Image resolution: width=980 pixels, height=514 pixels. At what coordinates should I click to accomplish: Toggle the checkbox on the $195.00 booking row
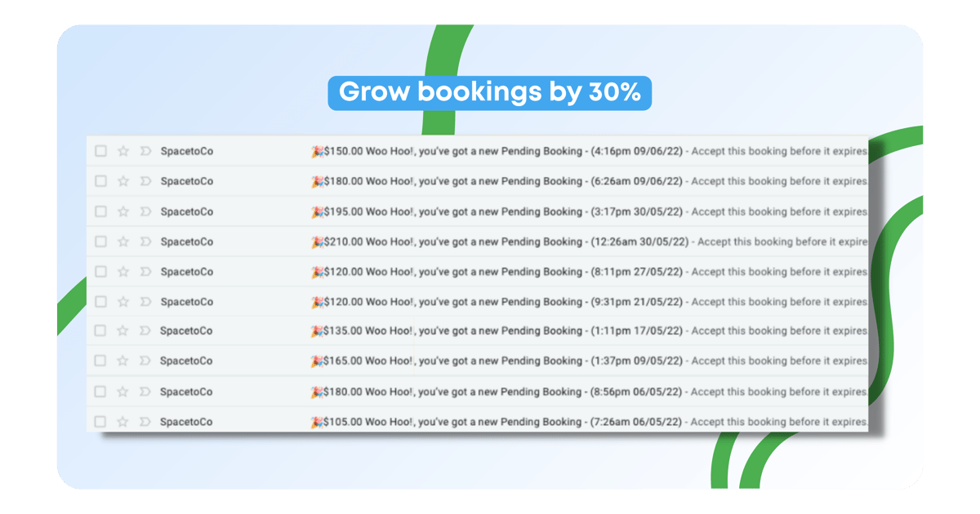click(101, 211)
